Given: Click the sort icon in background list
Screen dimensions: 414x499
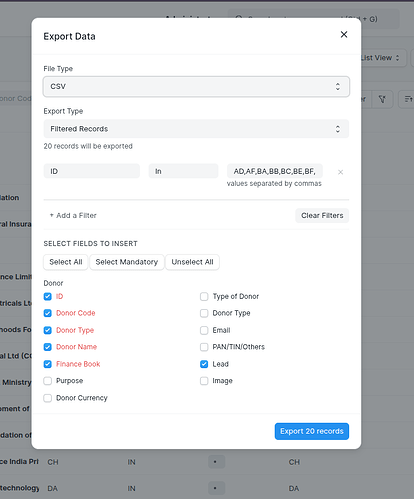Looking at the screenshot, I should 407,99.
